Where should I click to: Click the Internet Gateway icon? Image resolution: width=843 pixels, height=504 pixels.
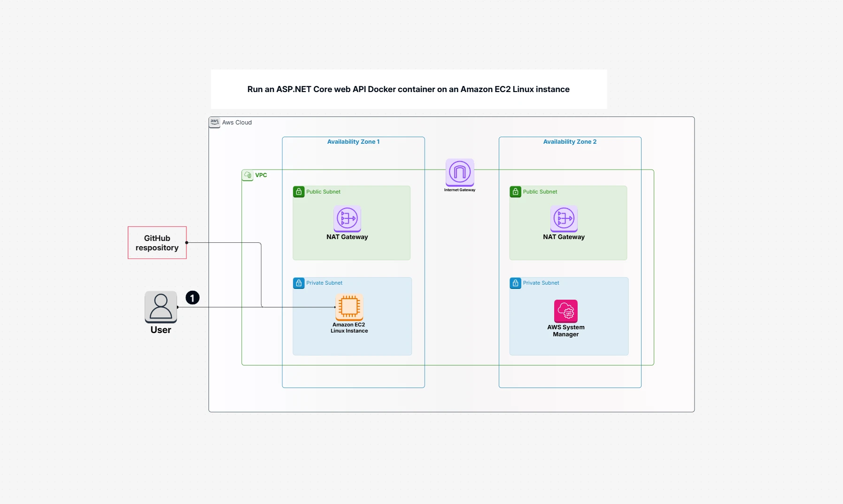(459, 173)
